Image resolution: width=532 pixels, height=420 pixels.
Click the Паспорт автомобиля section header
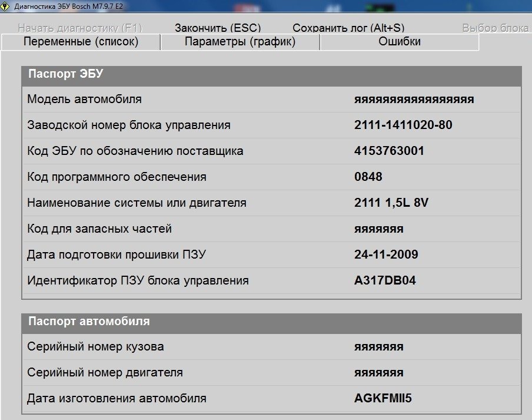pyautogui.click(x=88, y=322)
